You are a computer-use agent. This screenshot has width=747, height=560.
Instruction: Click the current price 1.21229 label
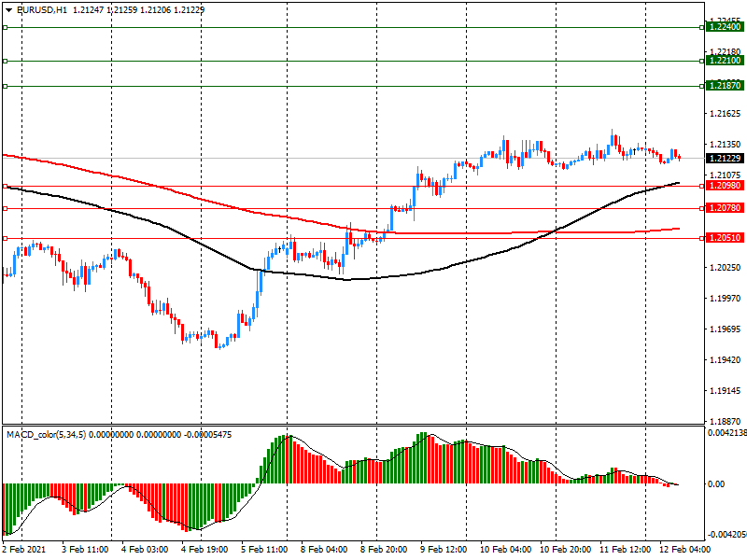point(725,159)
